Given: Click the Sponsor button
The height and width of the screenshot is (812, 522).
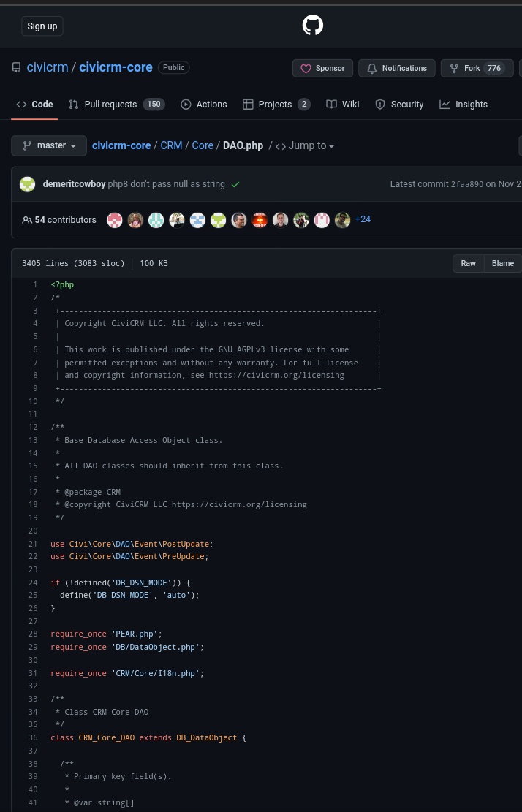Looking at the screenshot, I should [322, 69].
